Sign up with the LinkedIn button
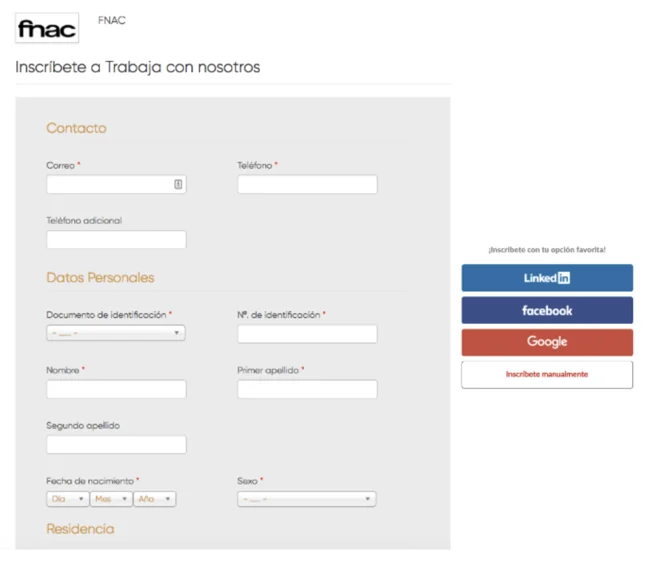The image size is (645, 568). [547, 278]
